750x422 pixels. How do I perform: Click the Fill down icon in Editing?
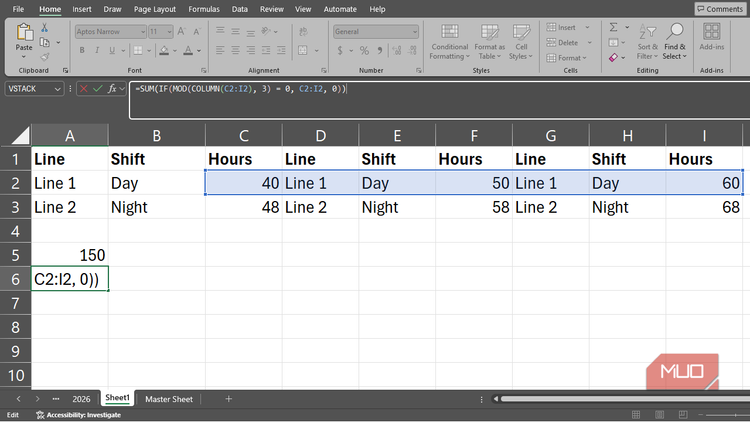614,43
